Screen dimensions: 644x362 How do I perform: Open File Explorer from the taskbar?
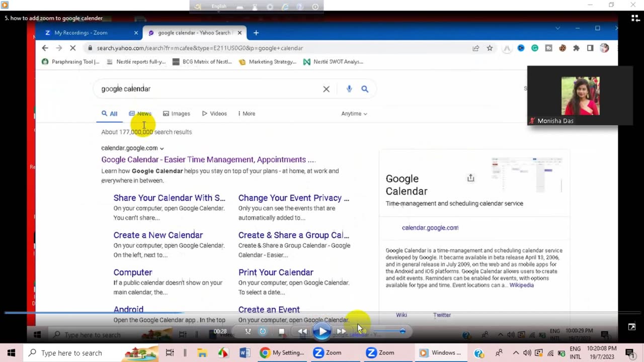[202, 353]
